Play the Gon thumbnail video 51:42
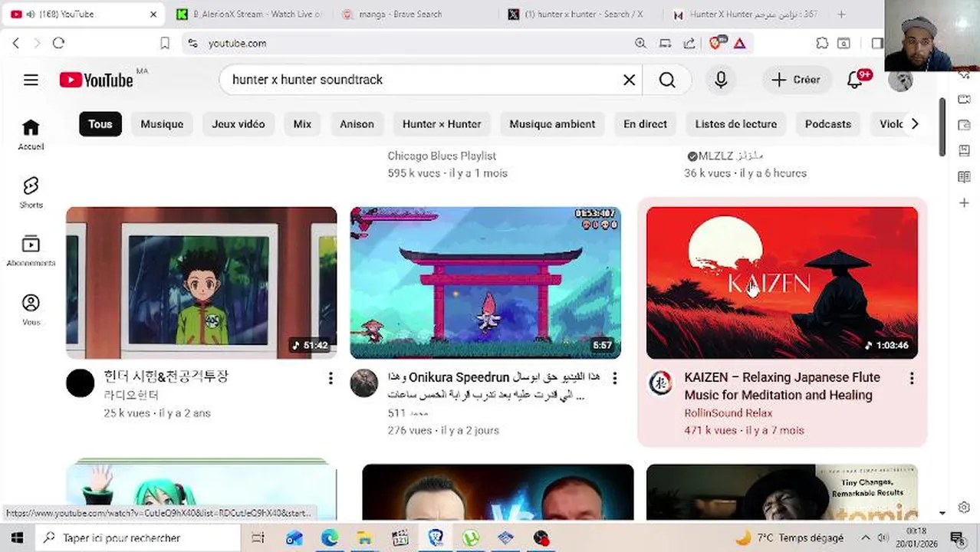 click(x=201, y=282)
